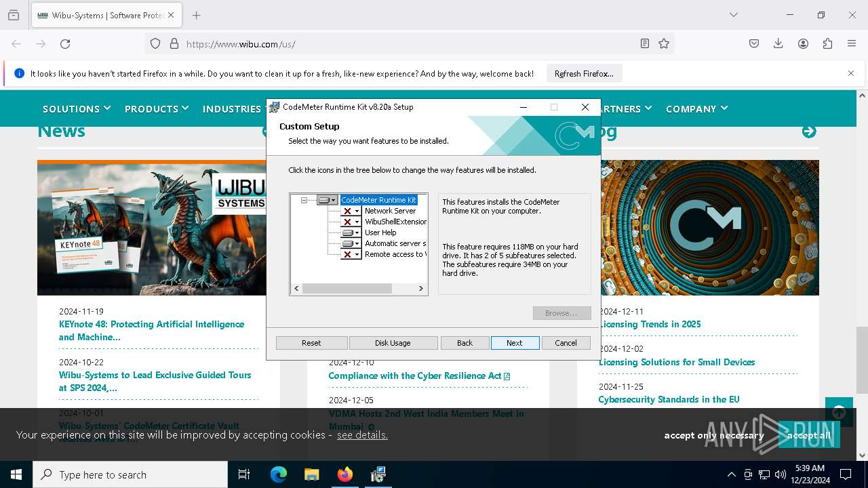Image resolution: width=868 pixels, height=488 pixels.
Task: Minimize the CodeMeter setup dialog
Action: (x=524, y=107)
